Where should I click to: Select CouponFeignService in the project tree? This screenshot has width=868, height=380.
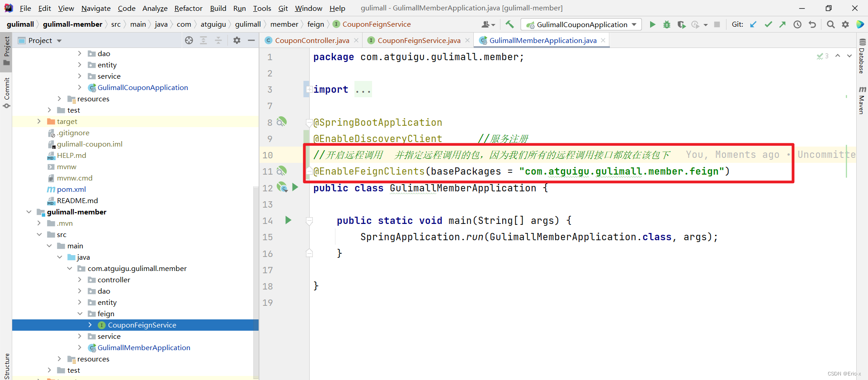click(x=142, y=325)
